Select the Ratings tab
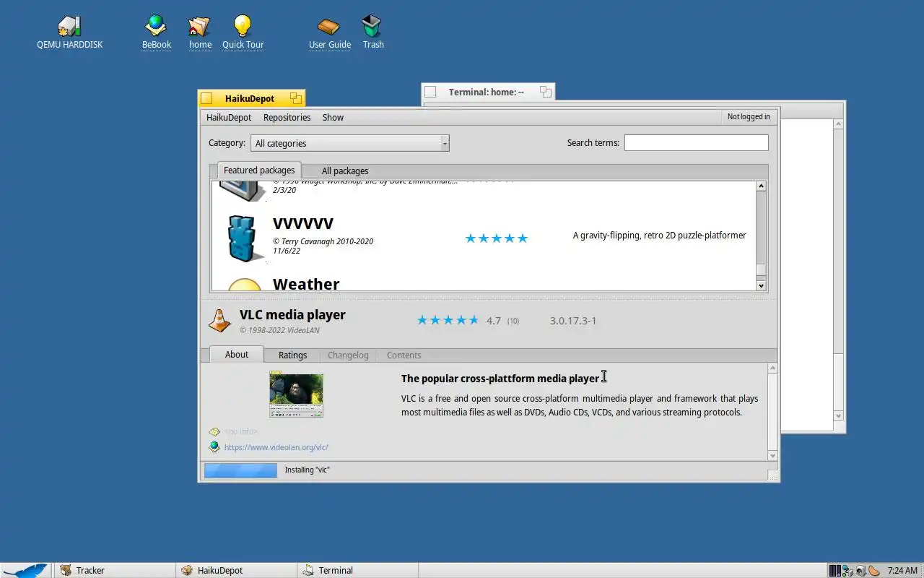Screen dimensions: 924x578 [292, 355]
